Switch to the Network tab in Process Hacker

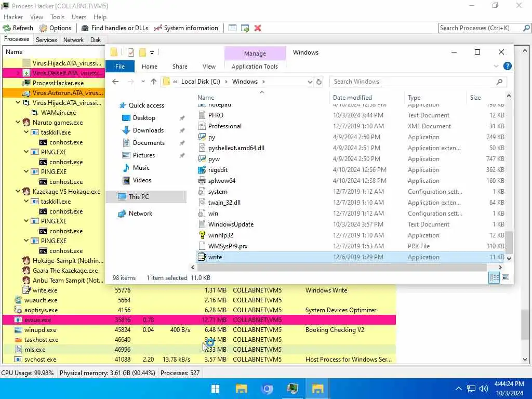click(73, 39)
